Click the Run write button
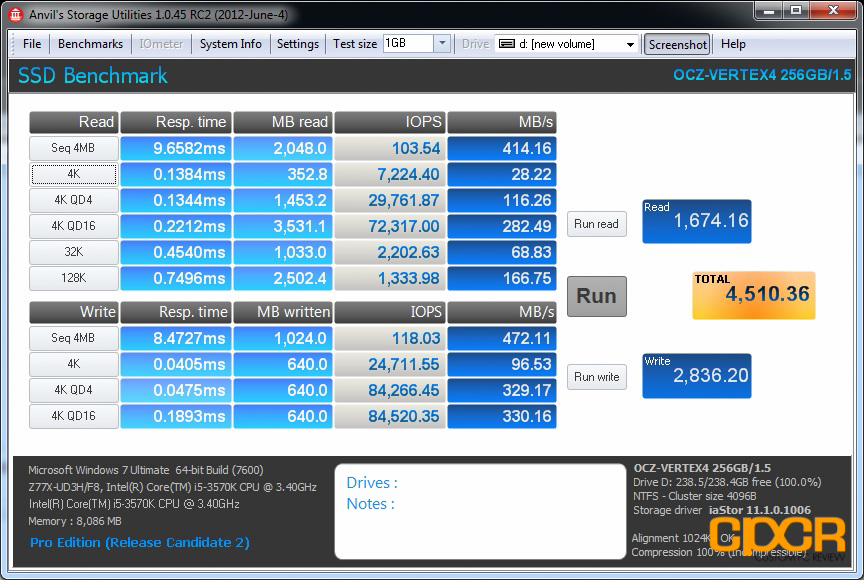 pyautogui.click(x=596, y=377)
